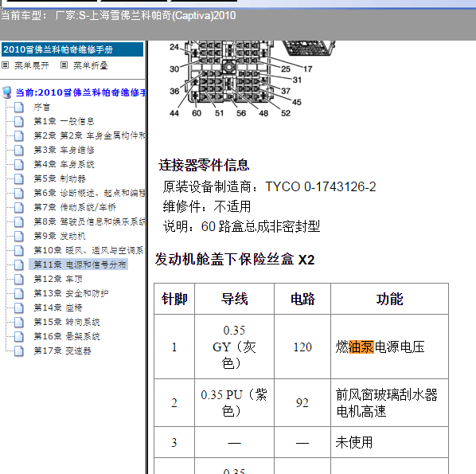Open 第9章 发动机
The height and width of the screenshot is (474, 476).
point(60,236)
